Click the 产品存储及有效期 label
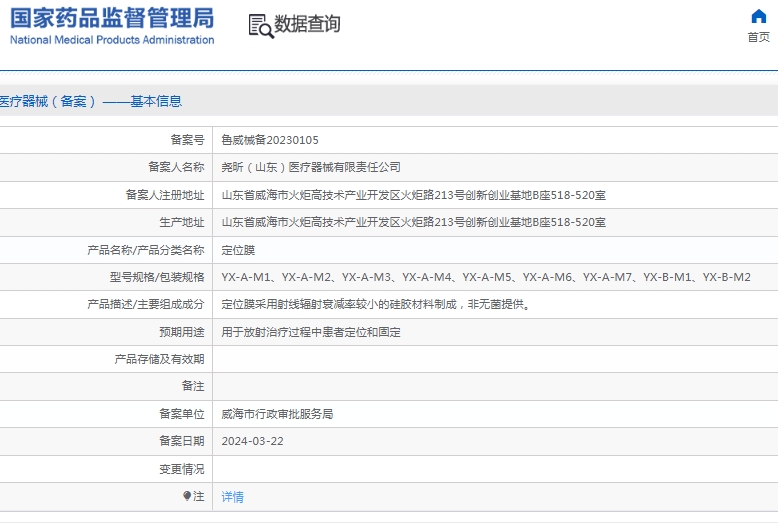The height and width of the screenshot is (523, 778). click(159, 359)
